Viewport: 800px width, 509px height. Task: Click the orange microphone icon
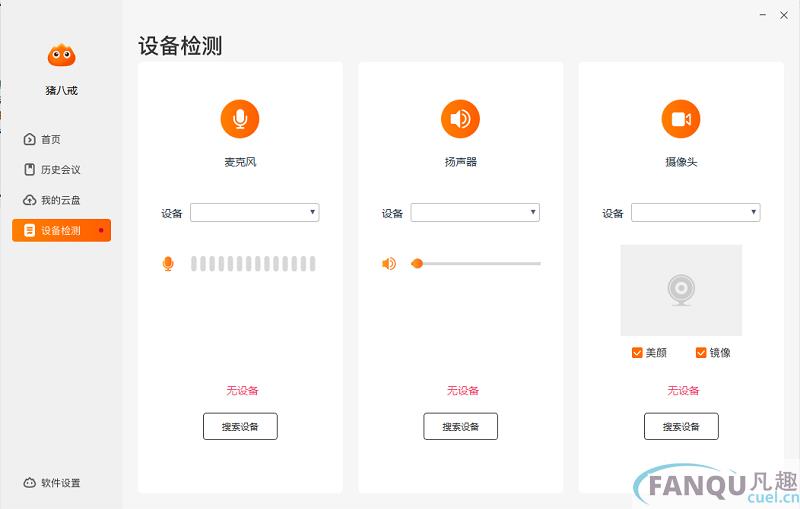(x=240, y=119)
